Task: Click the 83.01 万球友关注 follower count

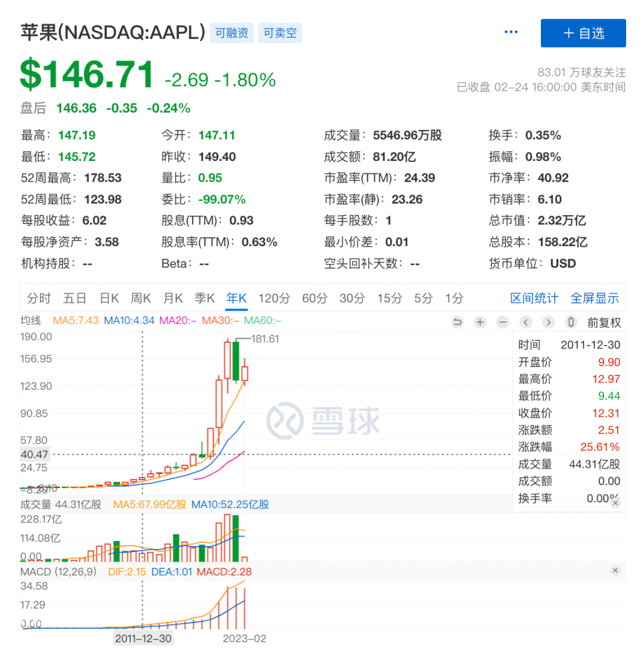Action: click(x=581, y=73)
